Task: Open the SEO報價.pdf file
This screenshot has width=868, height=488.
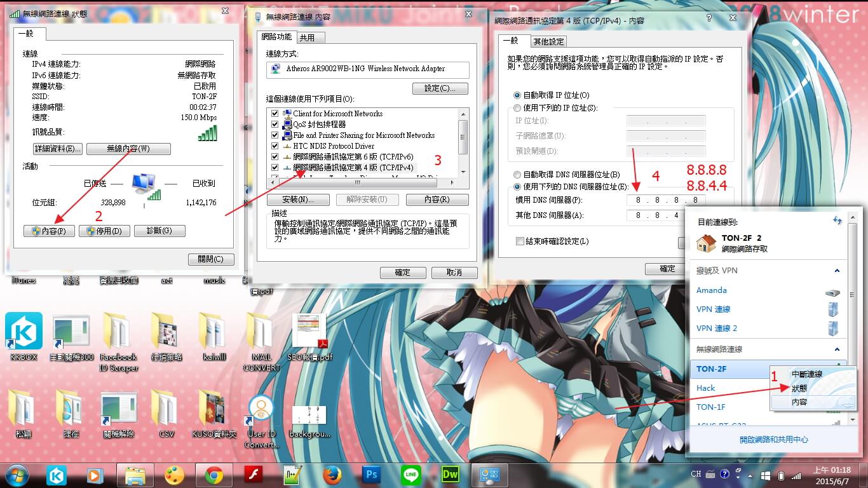Action: click(309, 337)
